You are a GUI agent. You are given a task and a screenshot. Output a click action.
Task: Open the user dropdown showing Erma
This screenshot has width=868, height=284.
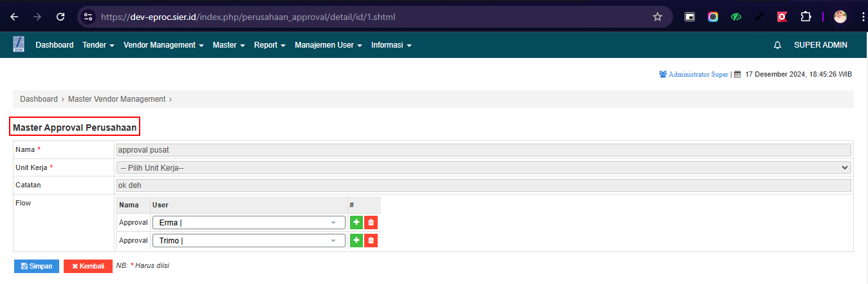click(248, 223)
